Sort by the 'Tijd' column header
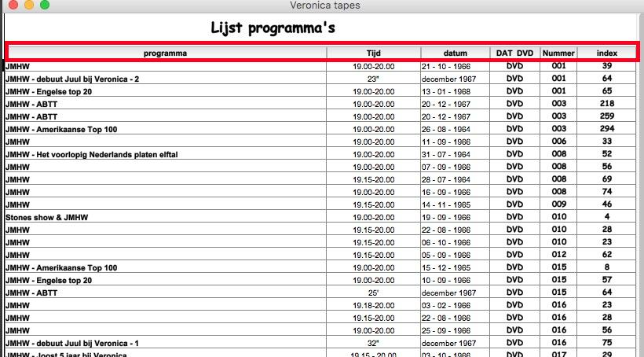Image resolution: width=644 pixels, height=357 pixels. tap(373, 53)
